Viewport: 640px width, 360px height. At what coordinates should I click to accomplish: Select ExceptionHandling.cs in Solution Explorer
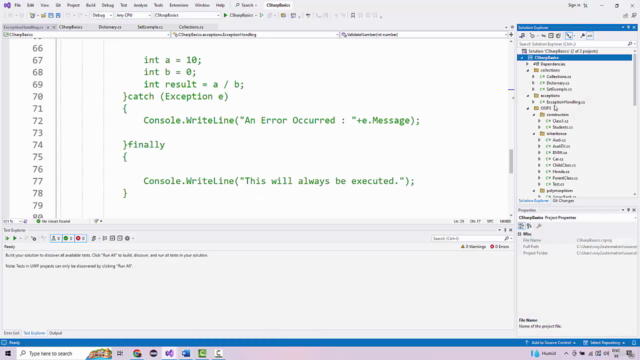click(566, 102)
